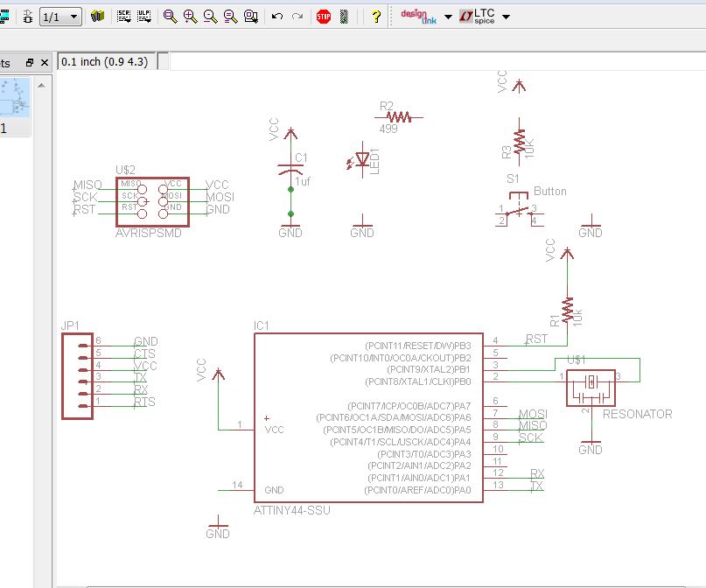This screenshot has width=706, height=588.
Task: Select the R1 10k resistor symbol
Action: point(567,310)
